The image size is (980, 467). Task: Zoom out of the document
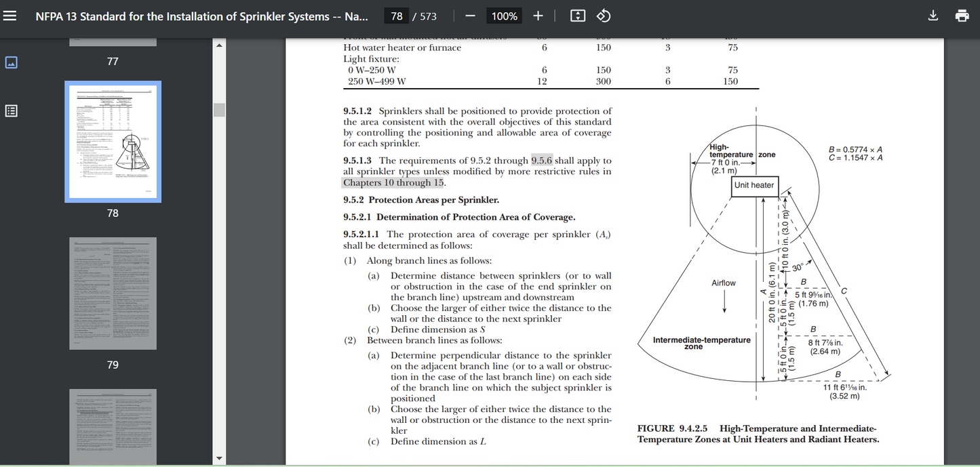coord(469,15)
